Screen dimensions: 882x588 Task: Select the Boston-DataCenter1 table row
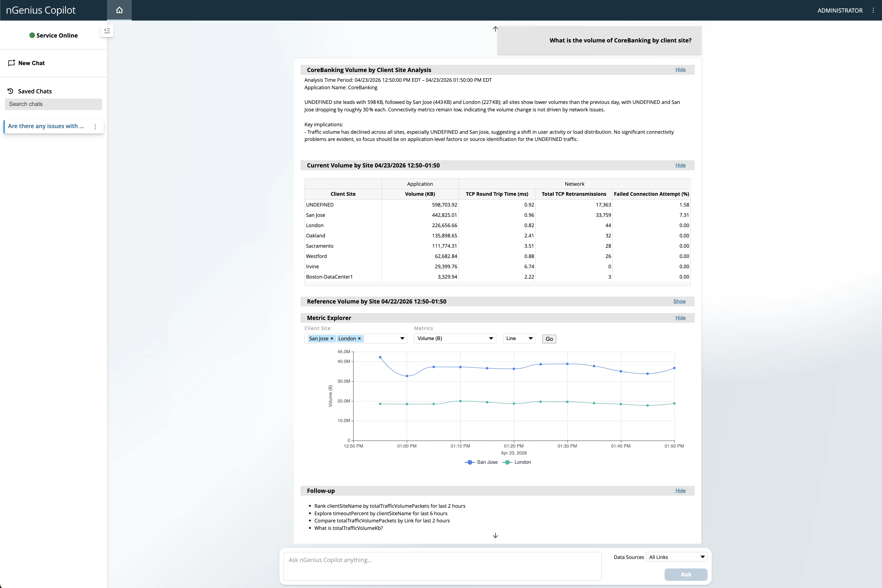497,277
